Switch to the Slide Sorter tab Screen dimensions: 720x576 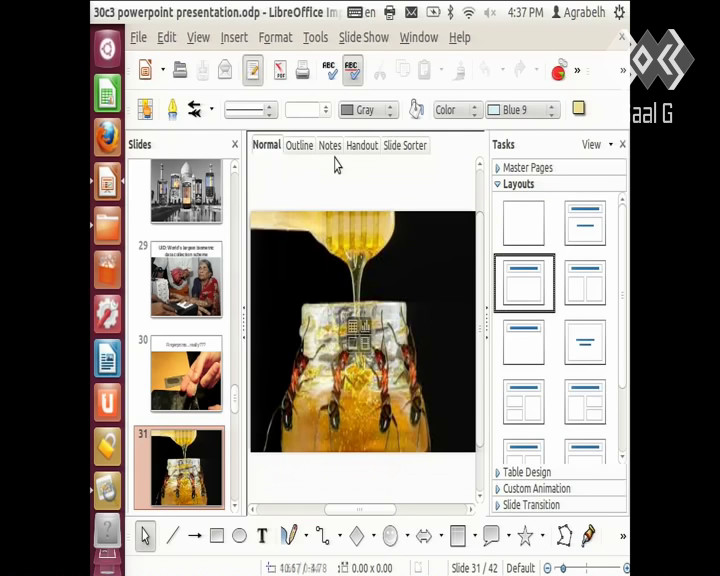pos(405,146)
